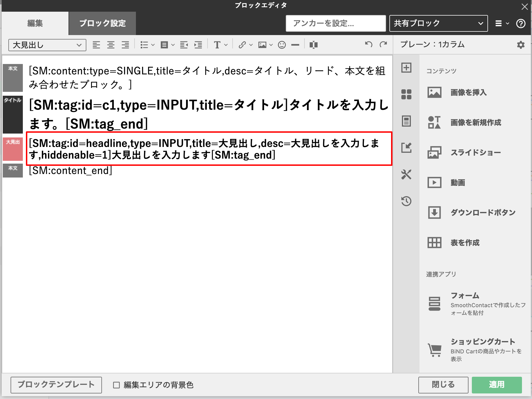This screenshot has height=399, width=532.
Task: Select the import arrow panel icon
Action: pyautogui.click(x=406, y=148)
